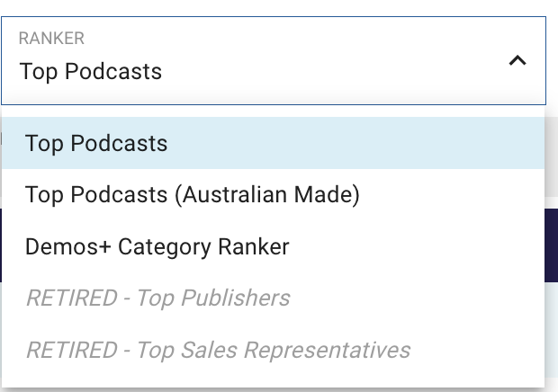Click the greyed-out Top Publishers item
This screenshot has width=558, height=392.
tap(157, 298)
